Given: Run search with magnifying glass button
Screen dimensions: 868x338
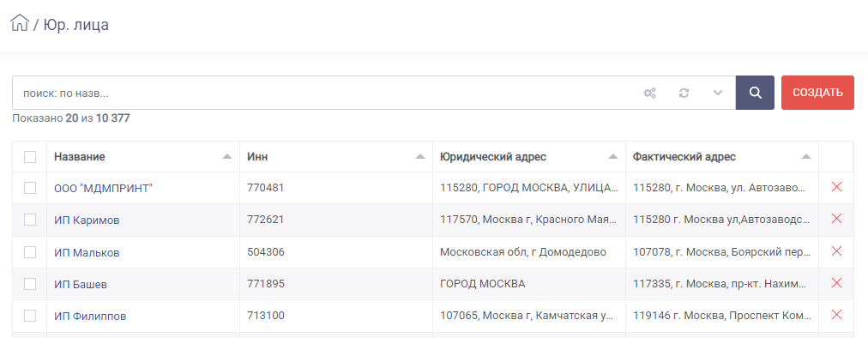Looking at the screenshot, I should tap(755, 93).
